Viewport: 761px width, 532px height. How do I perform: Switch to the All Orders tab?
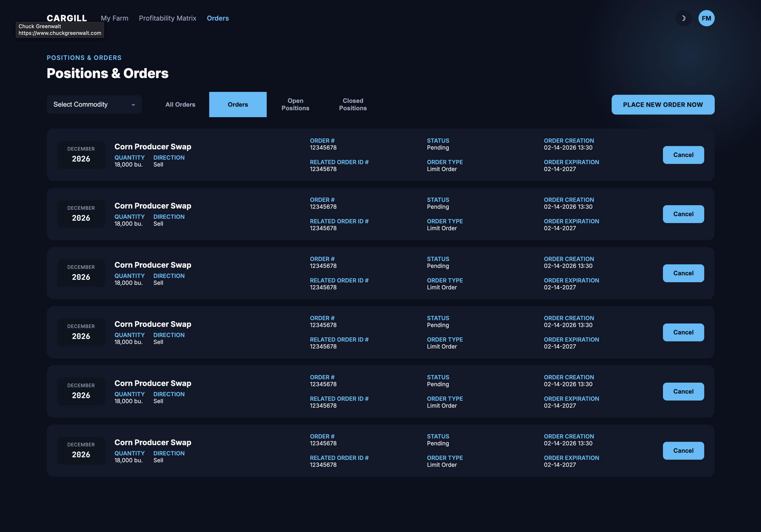click(180, 104)
